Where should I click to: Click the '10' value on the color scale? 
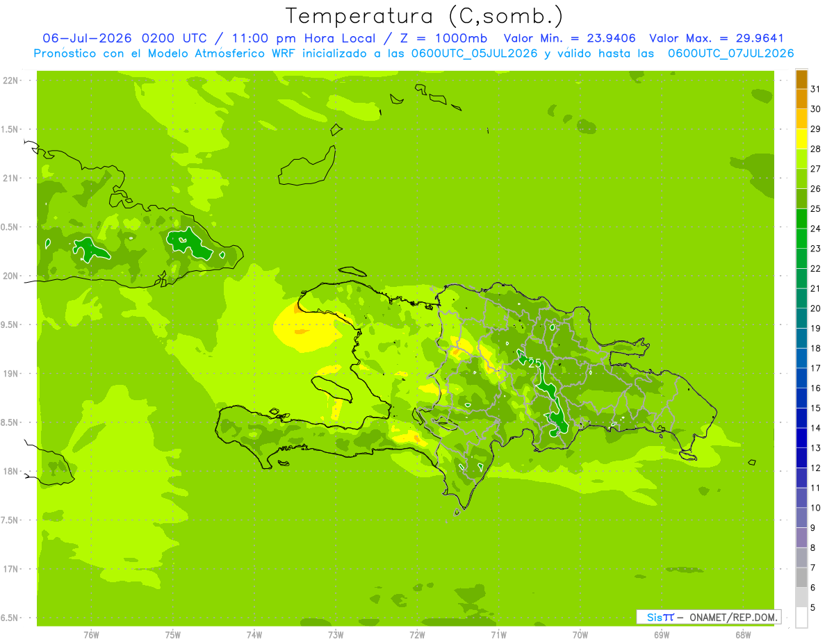(x=815, y=508)
